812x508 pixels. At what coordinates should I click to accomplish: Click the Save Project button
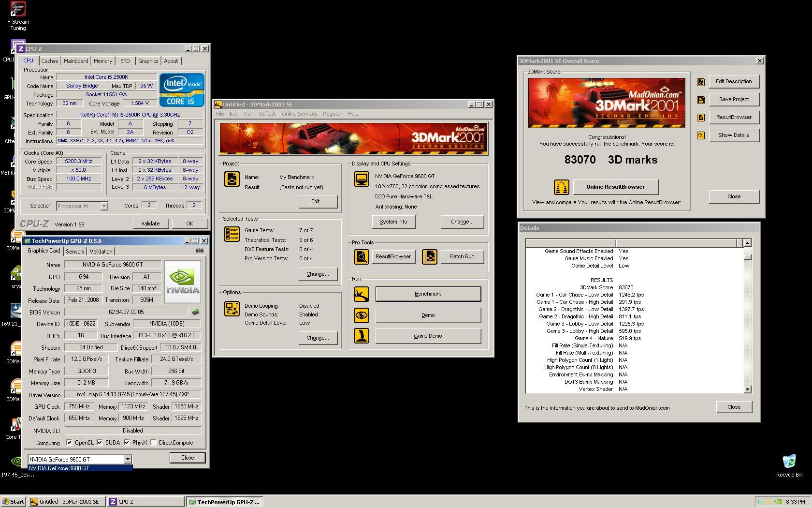[x=734, y=99]
